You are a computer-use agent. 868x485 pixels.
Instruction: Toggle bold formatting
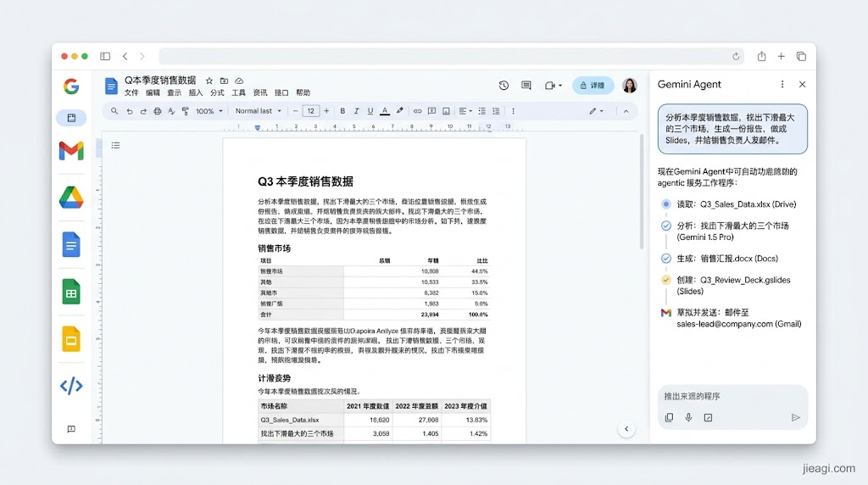(x=342, y=111)
